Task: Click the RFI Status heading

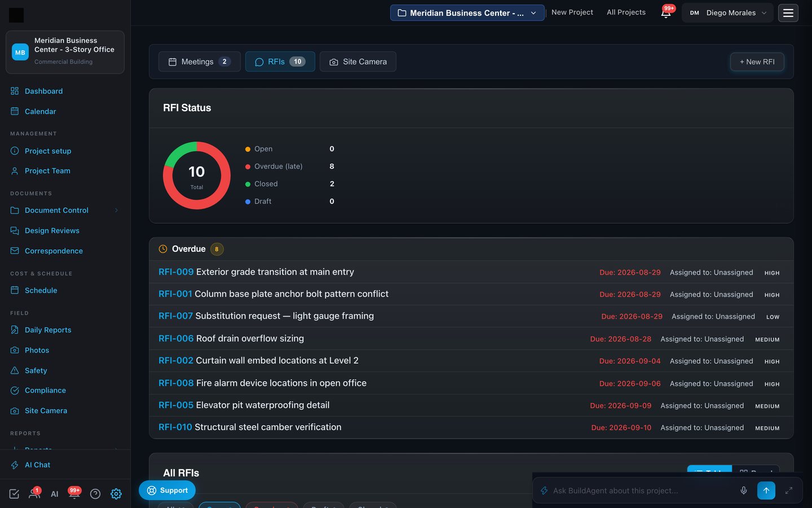Action: pos(187,108)
